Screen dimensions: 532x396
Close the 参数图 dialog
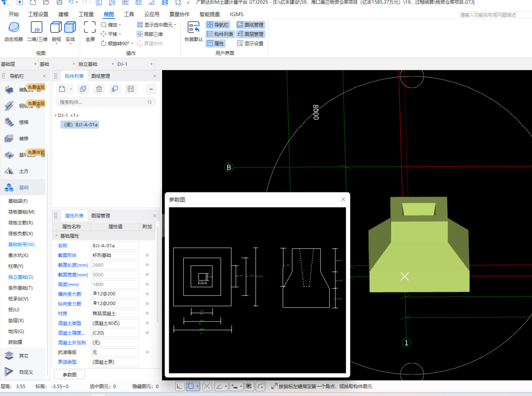[343, 199]
